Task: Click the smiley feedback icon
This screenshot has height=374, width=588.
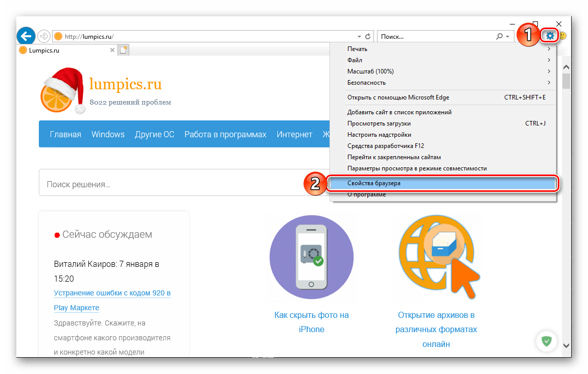Action: [x=562, y=36]
